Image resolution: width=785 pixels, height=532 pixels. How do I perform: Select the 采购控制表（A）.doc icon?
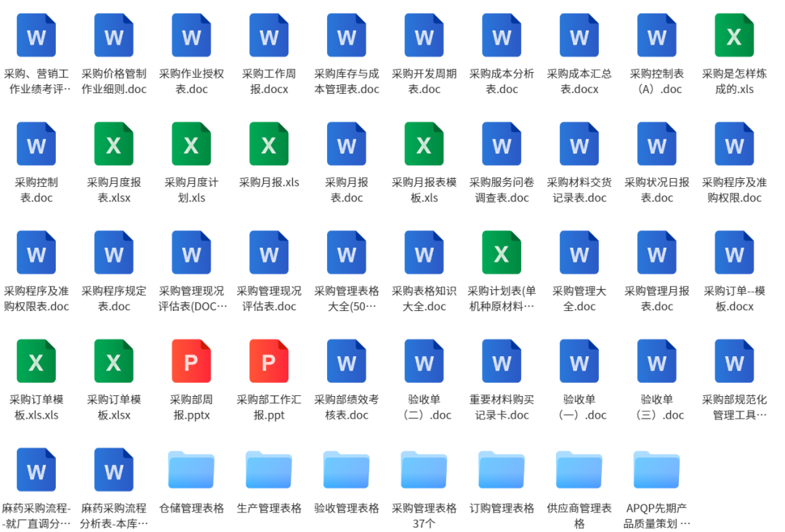pyautogui.click(x=657, y=35)
